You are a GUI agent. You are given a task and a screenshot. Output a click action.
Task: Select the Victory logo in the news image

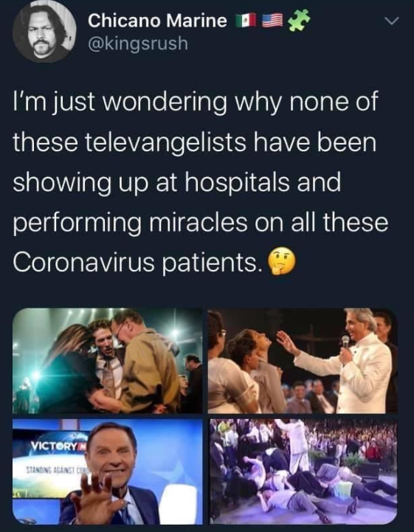pos(58,446)
